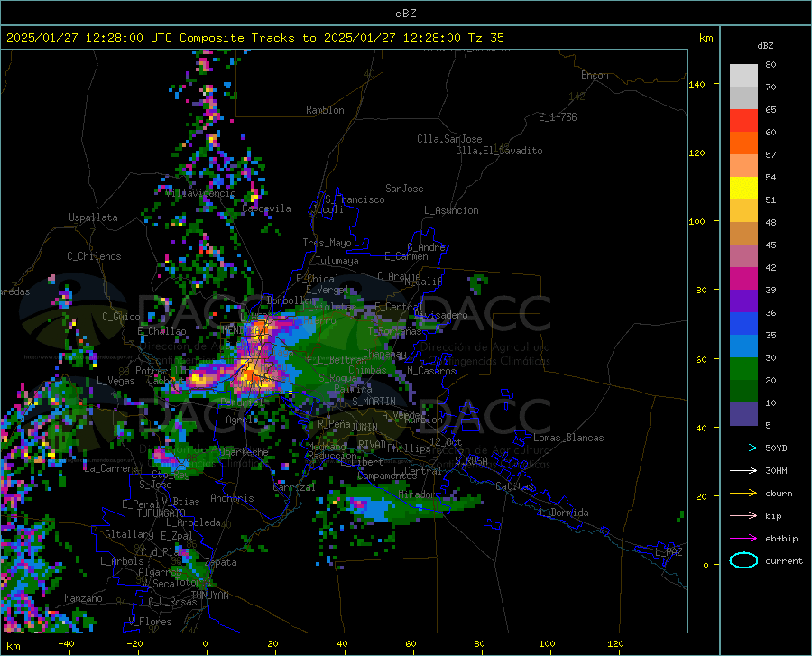The height and width of the screenshot is (656, 812).
Task: Click the Clla.El_Cavadito map label
Action: pyautogui.click(x=499, y=151)
